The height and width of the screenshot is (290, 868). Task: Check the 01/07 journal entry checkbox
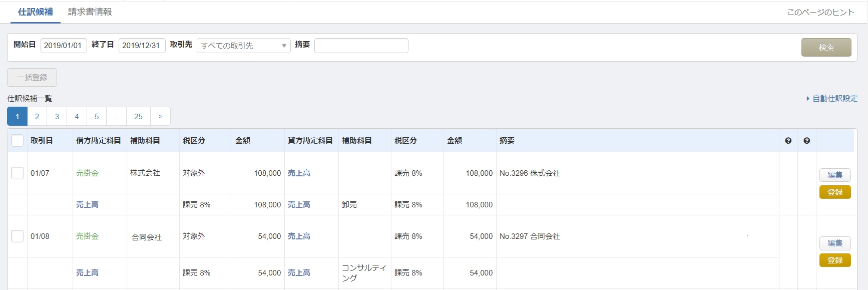pyautogui.click(x=18, y=173)
